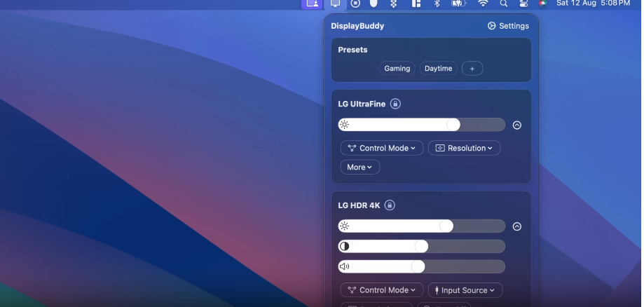Click the DisplayBuddy monitor icon in menu bar
This screenshot has height=307, width=644.
coord(335,4)
